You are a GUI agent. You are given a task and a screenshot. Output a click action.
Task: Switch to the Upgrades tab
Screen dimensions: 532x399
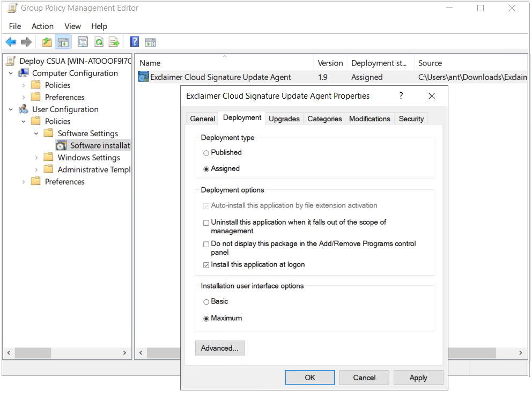tap(284, 119)
